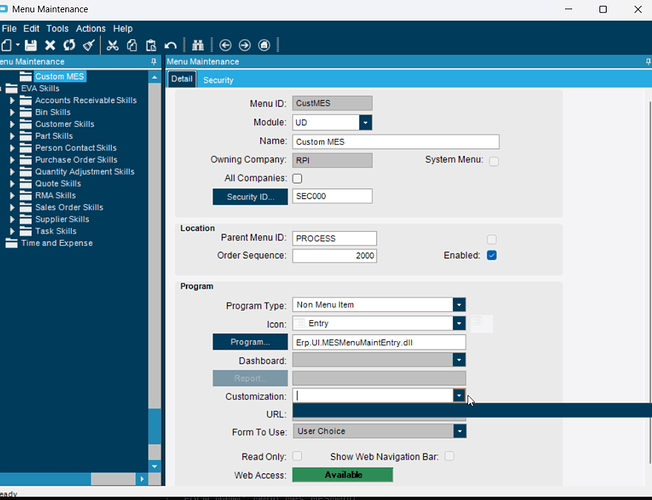Image resolution: width=652 pixels, height=500 pixels.
Task: Click into the Name field
Action: pyautogui.click(x=396, y=142)
